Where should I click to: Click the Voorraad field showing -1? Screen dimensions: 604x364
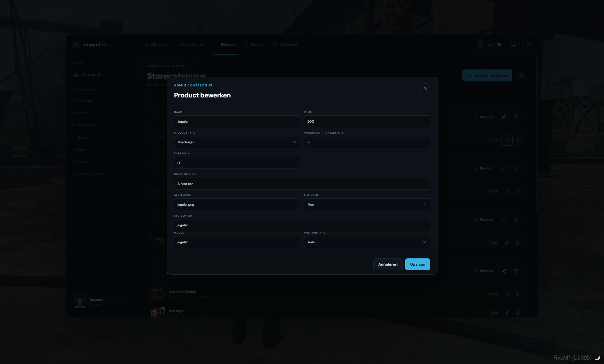click(x=367, y=142)
